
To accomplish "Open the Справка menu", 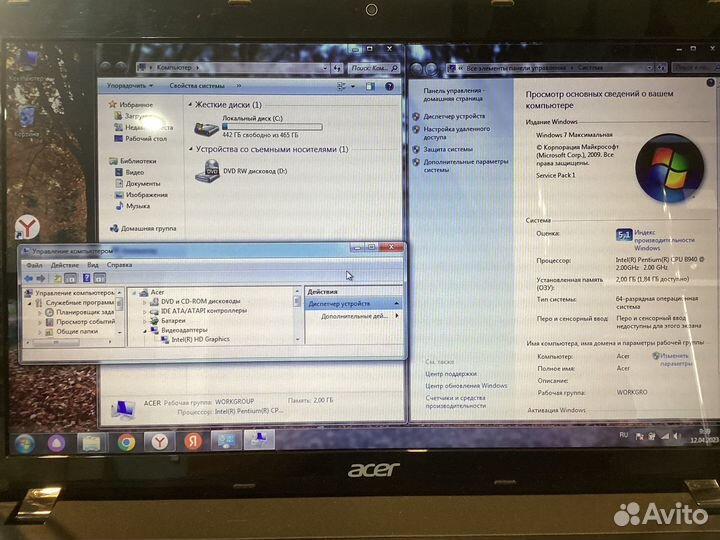I will pos(119,265).
